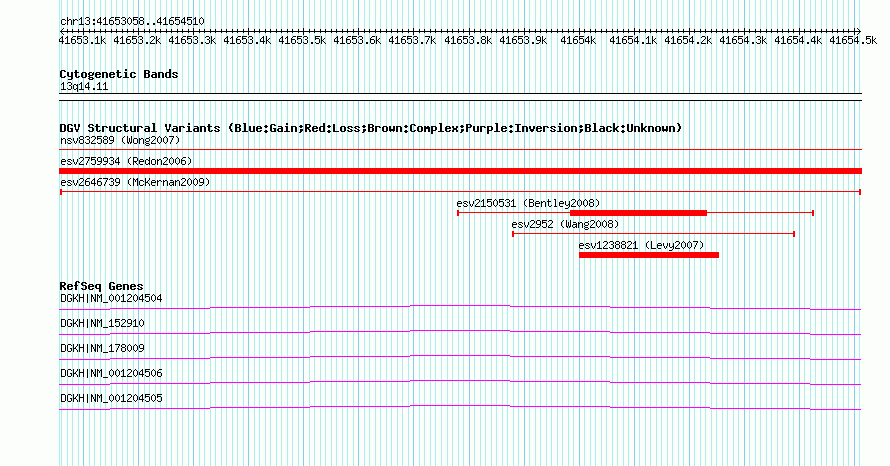Click the 41653.8k ruler tick label
Screen dimensions: 890x466
pos(468,41)
